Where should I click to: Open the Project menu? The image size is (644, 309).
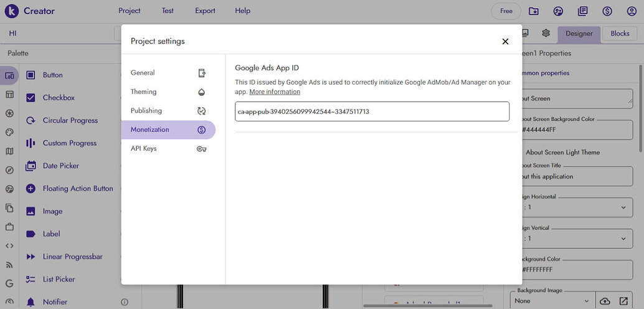click(129, 11)
